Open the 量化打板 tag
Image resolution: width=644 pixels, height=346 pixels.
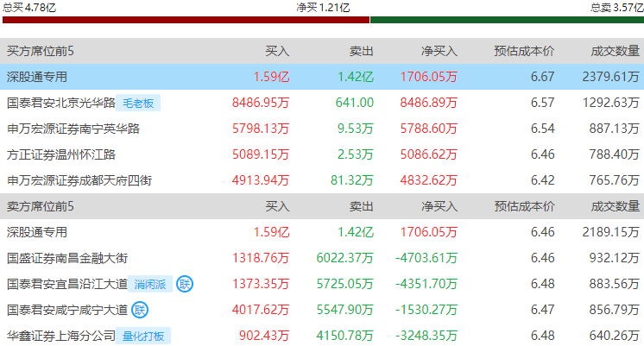(x=143, y=336)
